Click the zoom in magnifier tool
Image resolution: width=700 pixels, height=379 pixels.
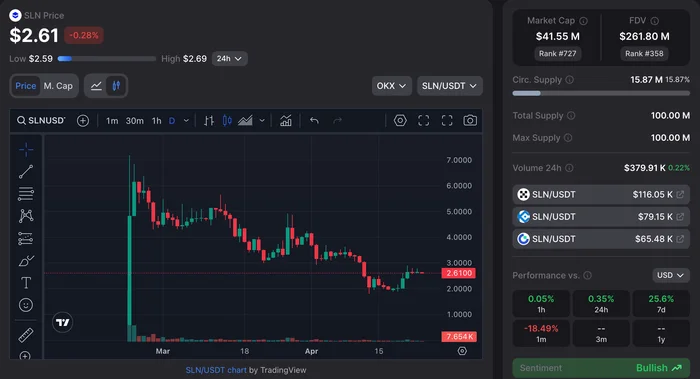25,356
